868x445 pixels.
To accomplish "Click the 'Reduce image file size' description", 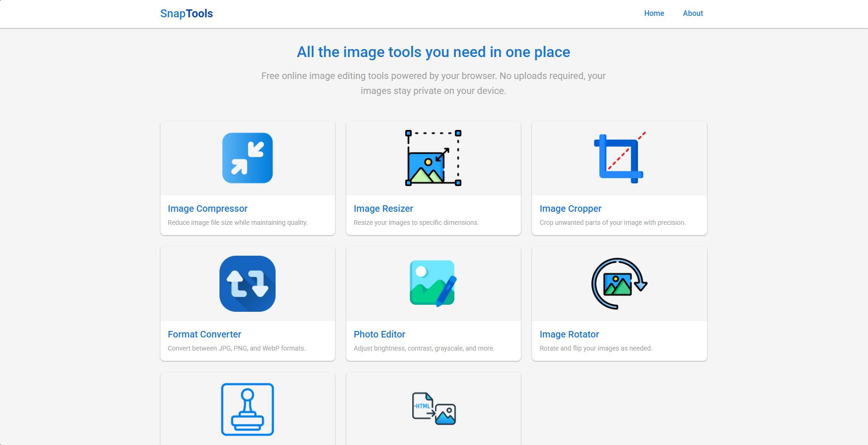I will tap(237, 222).
